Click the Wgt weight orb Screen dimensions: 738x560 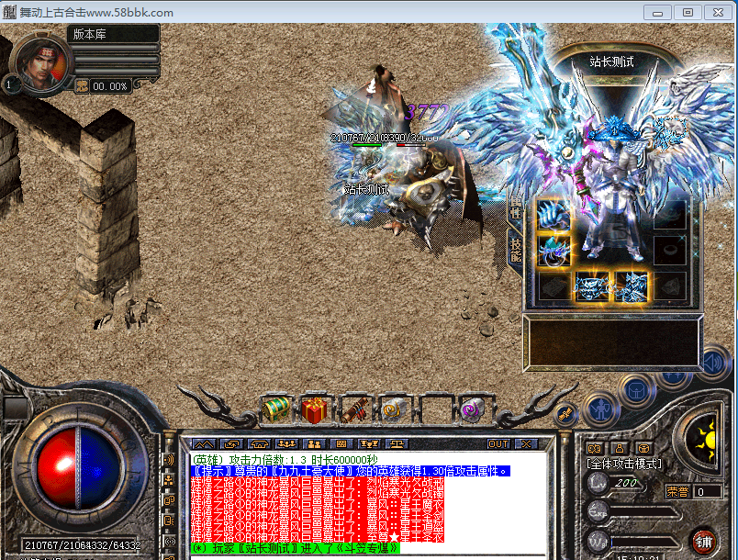(598, 541)
